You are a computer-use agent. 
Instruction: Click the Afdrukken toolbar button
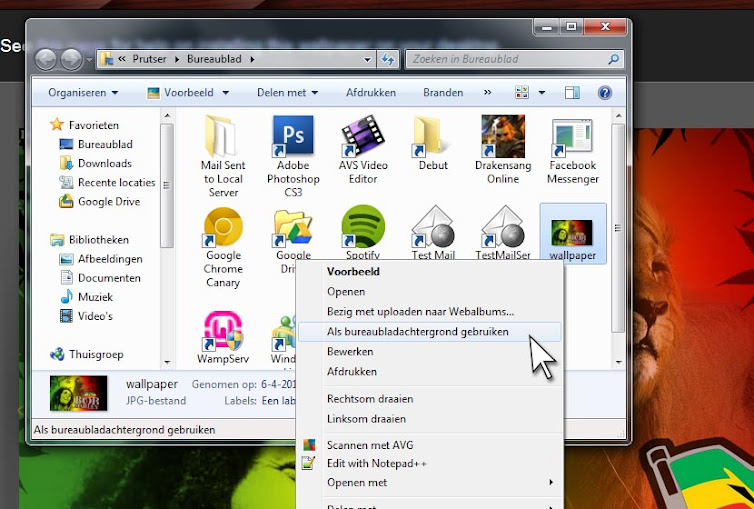[x=371, y=92]
